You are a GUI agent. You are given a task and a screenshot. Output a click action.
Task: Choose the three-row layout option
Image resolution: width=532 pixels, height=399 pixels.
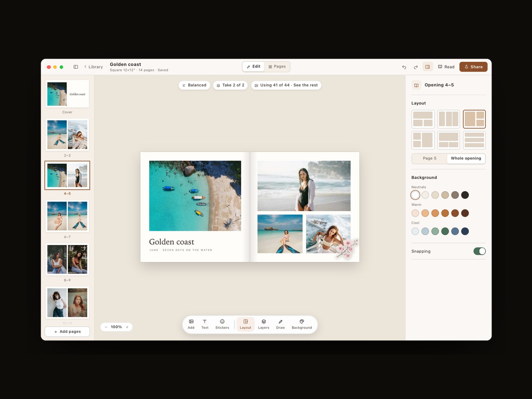474,140
